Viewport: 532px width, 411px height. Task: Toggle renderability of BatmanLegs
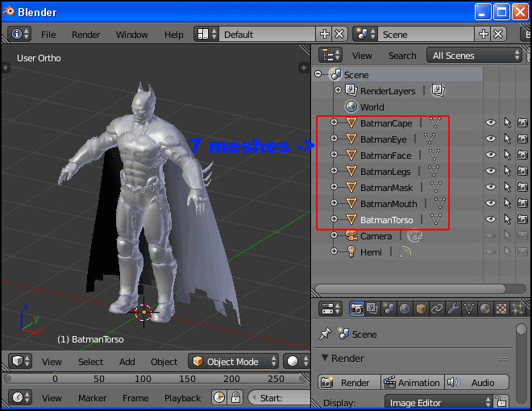[x=522, y=171]
